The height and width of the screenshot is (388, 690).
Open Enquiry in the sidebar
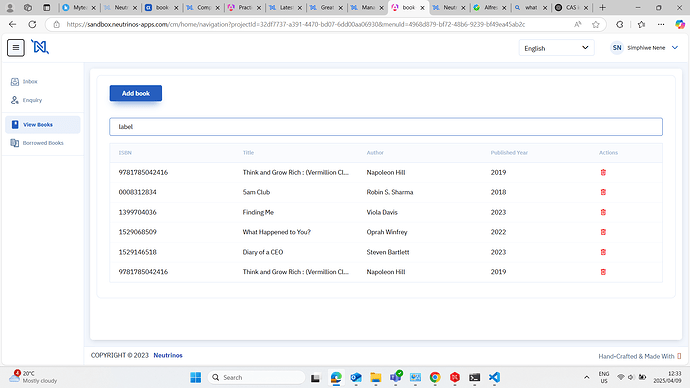pyautogui.click(x=26, y=100)
